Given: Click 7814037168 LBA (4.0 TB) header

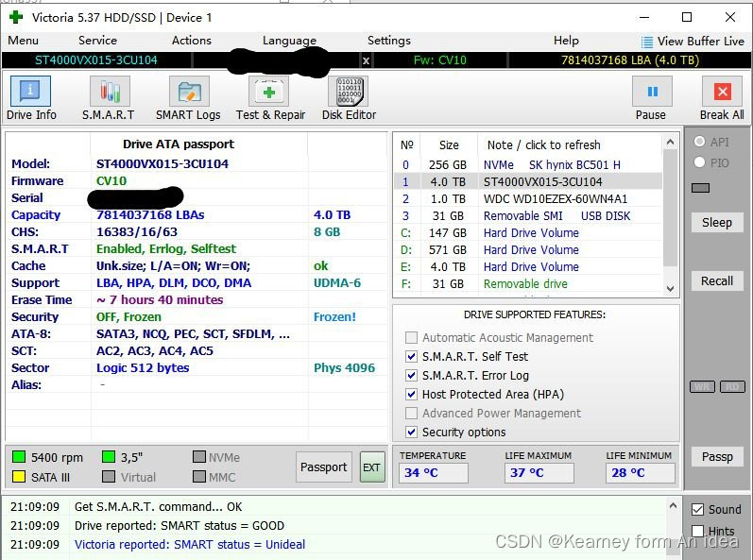Looking at the screenshot, I should 630,60.
